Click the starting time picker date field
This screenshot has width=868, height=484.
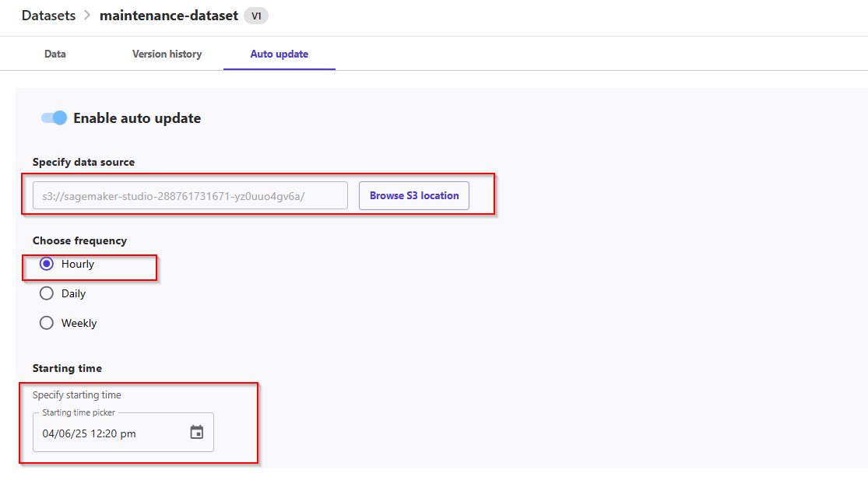124,433
